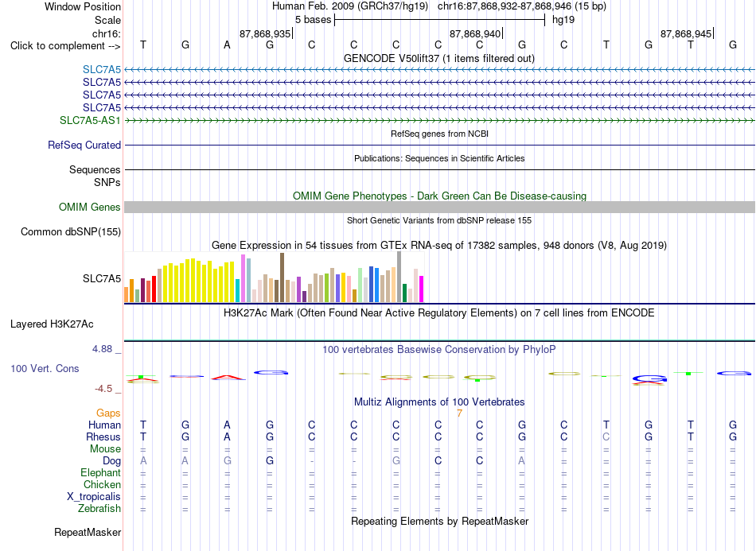Click the SNPs track label

(x=107, y=183)
